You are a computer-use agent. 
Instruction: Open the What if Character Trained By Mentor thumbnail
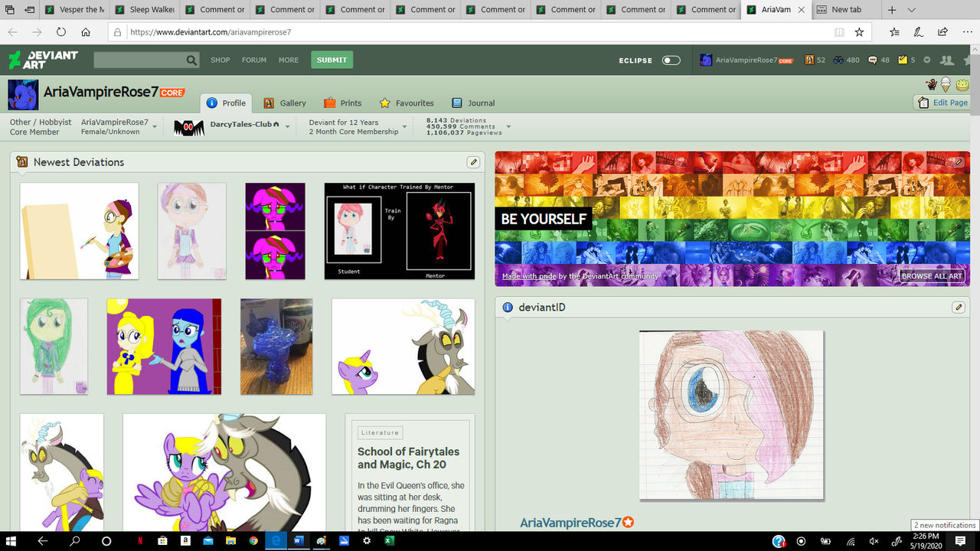pyautogui.click(x=400, y=231)
